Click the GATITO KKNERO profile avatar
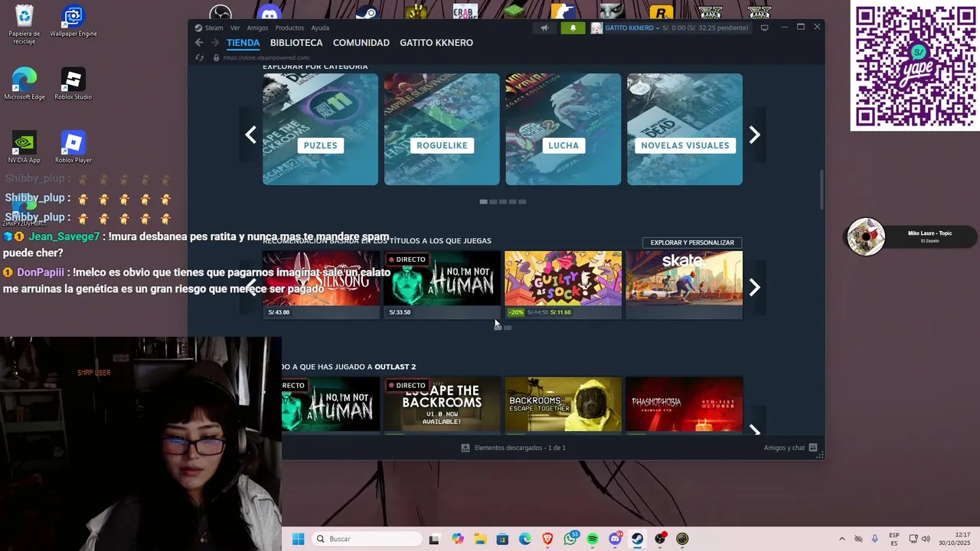The width and height of the screenshot is (980, 551). tap(596, 28)
